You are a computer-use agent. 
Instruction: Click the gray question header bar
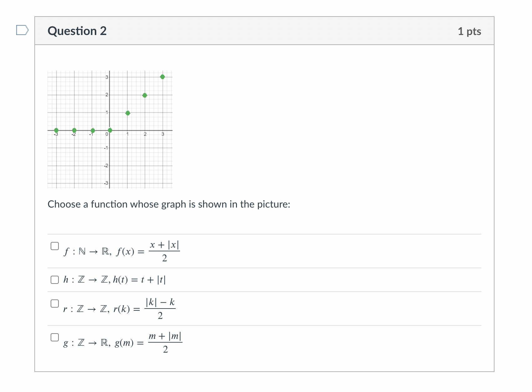(x=266, y=31)
